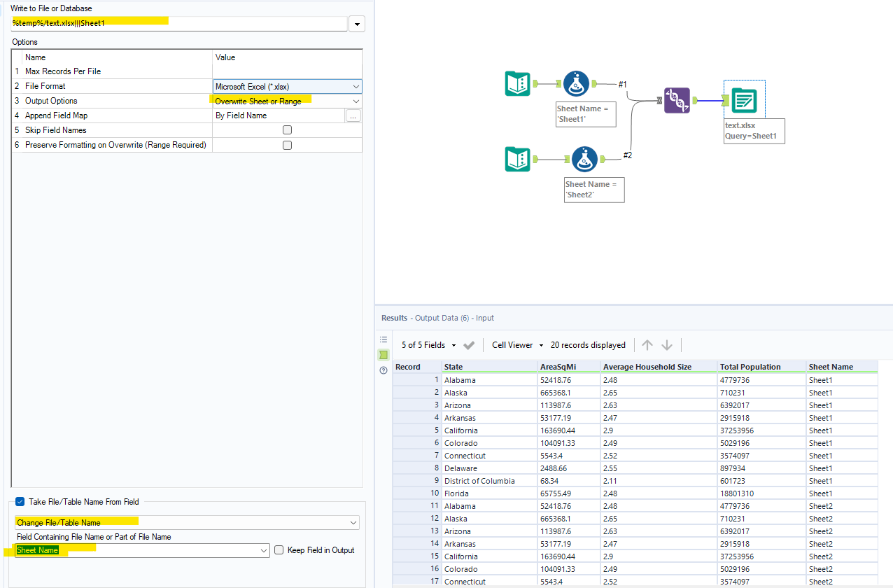Select the bottom Input Data tool on canvas
Image resolution: width=893 pixels, height=588 pixels.
tap(518, 159)
